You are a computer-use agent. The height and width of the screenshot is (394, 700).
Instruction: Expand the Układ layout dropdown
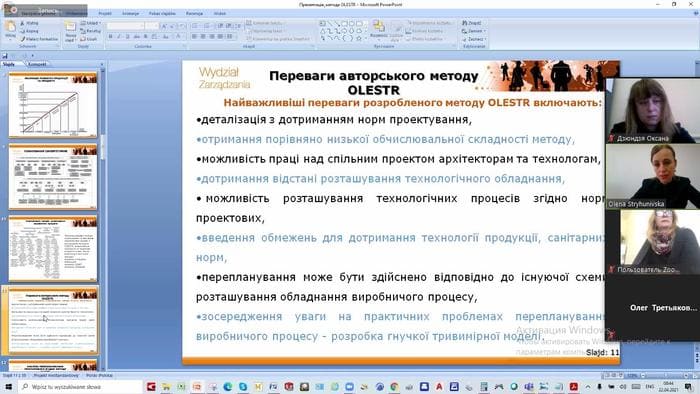click(91, 23)
